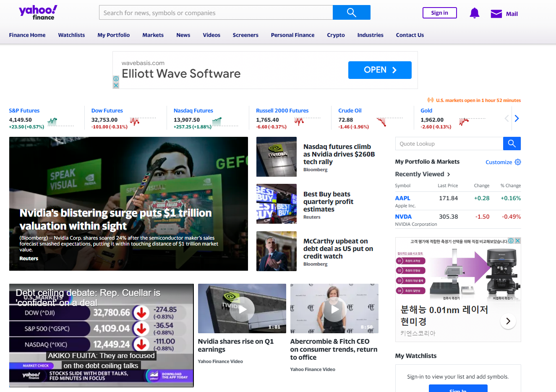556x392 pixels.
Task: Sort by Last Price column header
Action: [448, 186]
